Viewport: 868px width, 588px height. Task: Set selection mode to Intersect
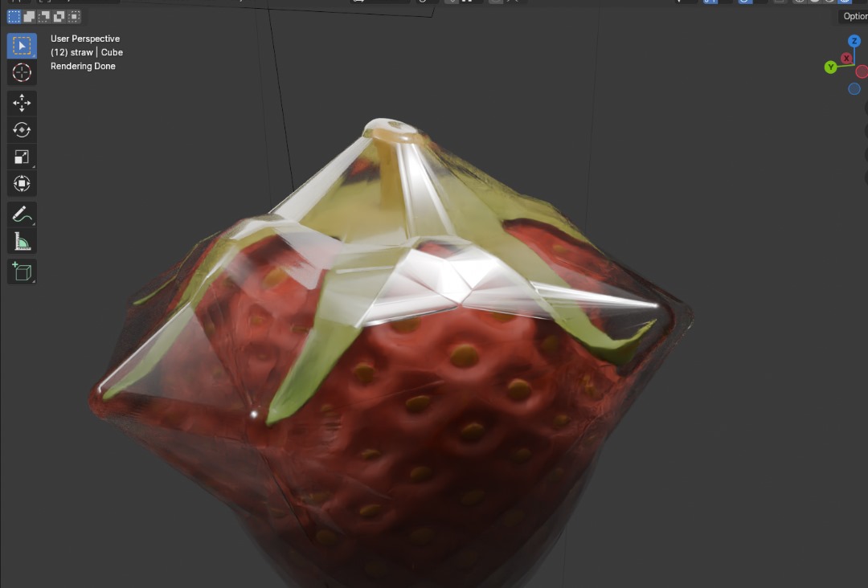74,17
